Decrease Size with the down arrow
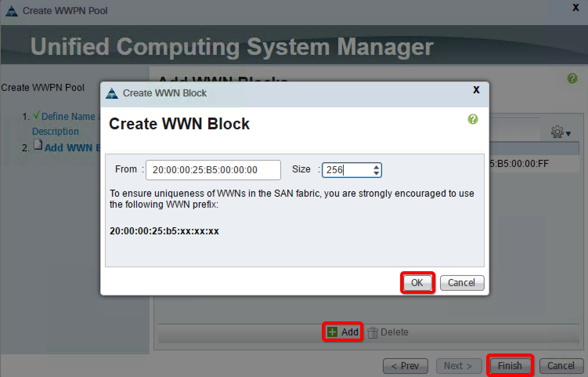The height and width of the screenshot is (377, 588). [376, 173]
